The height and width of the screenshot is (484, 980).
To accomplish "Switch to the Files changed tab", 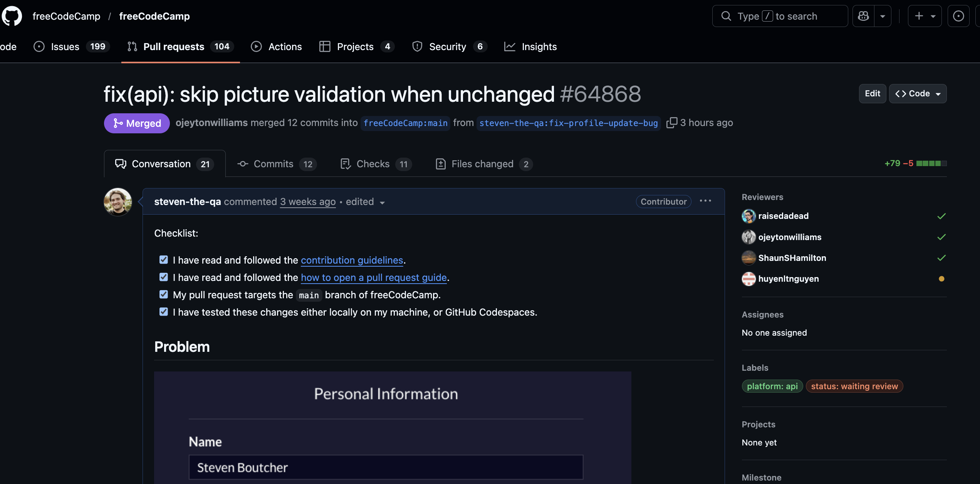I will click(482, 164).
